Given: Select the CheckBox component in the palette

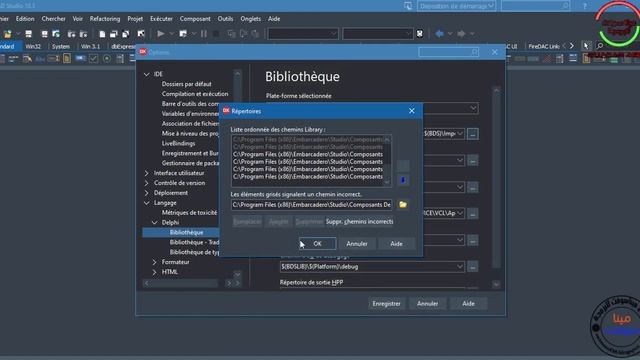Looking at the screenshot, I should point(93,59).
